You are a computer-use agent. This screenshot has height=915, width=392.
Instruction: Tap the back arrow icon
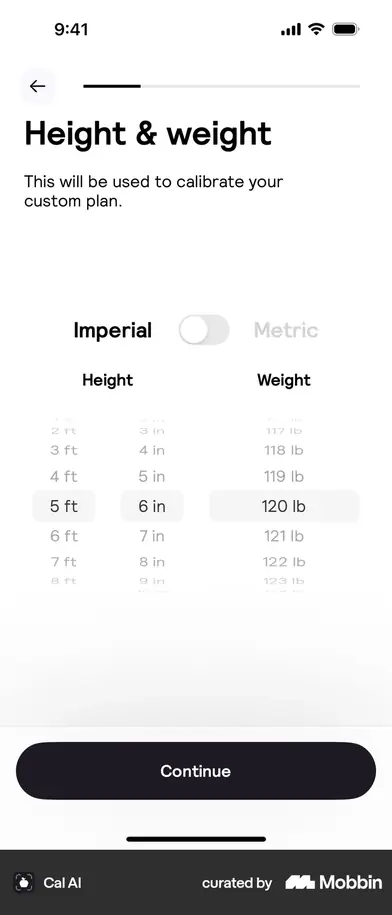click(x=38, y=86)
